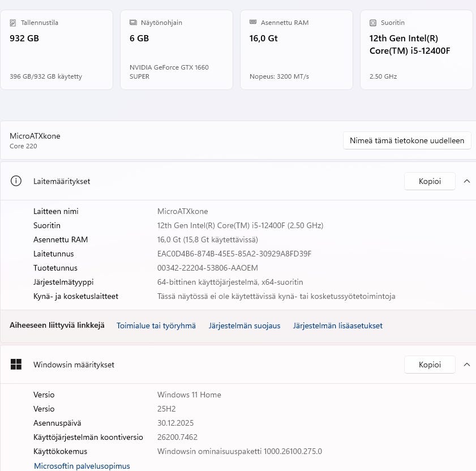Collapse the Windowsin määritykset section chevron
The image size is (476, 471).
tap(466, 365)
